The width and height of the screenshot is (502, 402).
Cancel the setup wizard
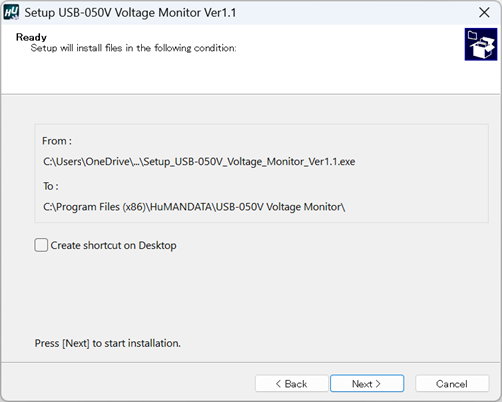452,383
